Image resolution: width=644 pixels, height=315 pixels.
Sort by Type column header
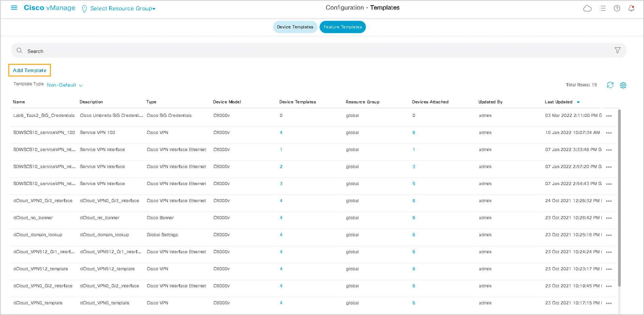pyautogui.click(x=151, y=102)
